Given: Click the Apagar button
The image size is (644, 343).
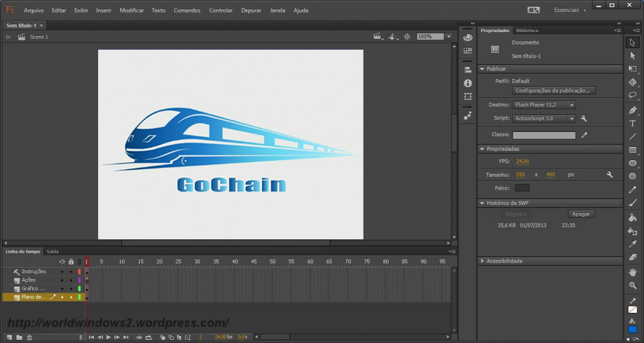Looking at the screenshot, I should [581, 214].
